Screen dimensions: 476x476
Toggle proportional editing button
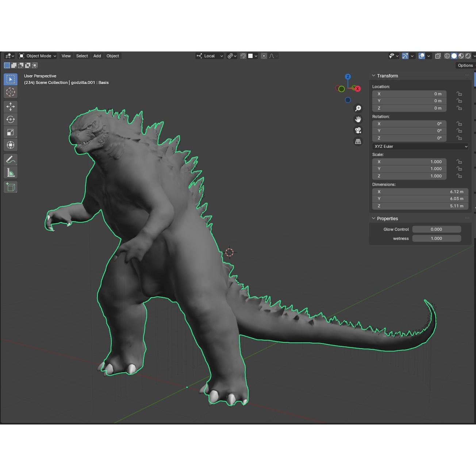point(264,56)
